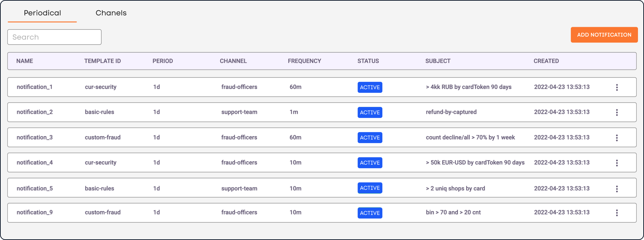Open the three-dot menu for notification_1
This screenshot has width=644, height=240.
tap(616, 87)
